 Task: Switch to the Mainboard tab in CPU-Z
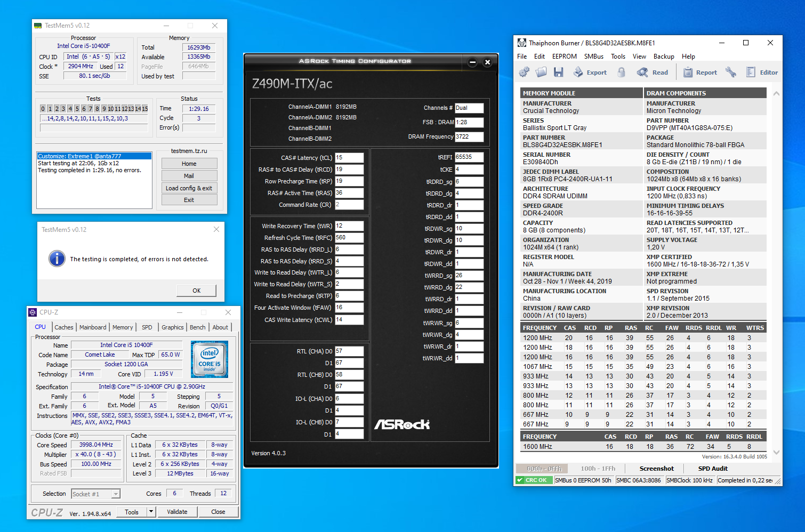pyautogui.click(x=93, y=327)
